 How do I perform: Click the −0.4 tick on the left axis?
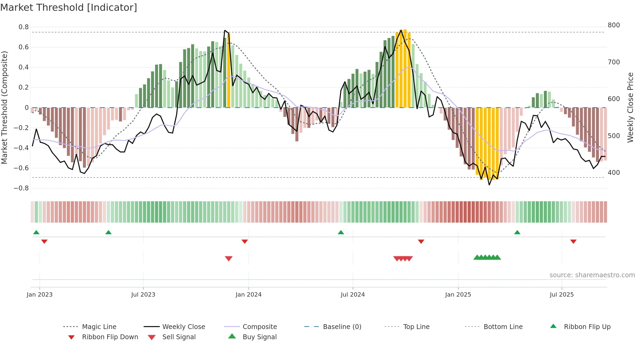(x=21, y=148)
